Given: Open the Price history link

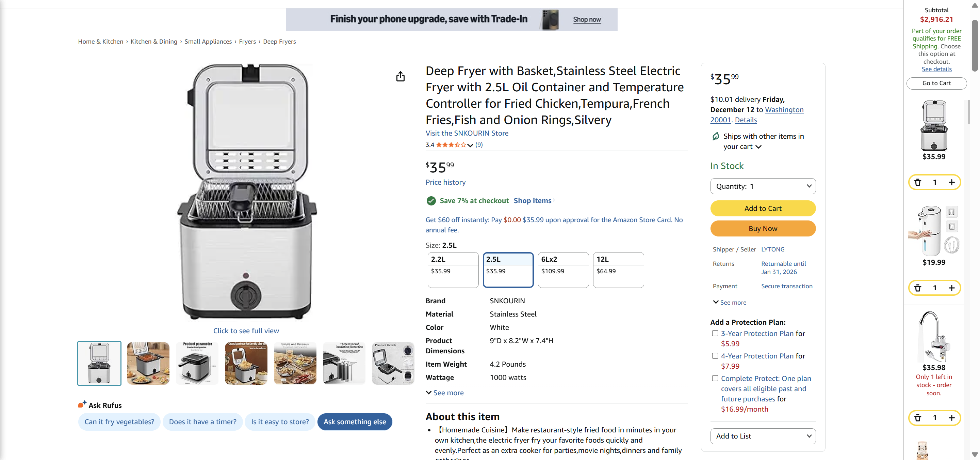Looking at the screenshot, I should [445, 182].
